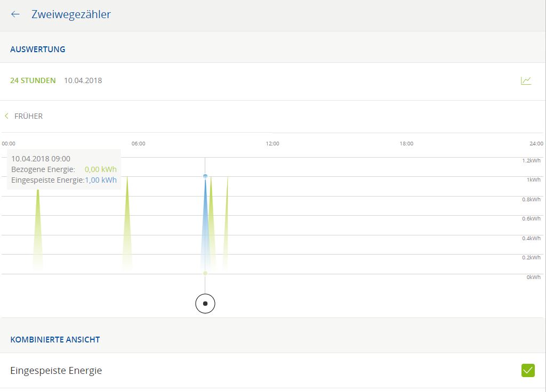Screen dimensions: 546x392
Task: Go back using the arrow beside Zweiwegezähler
Action: pyautogui.click(x=15, y=14)
